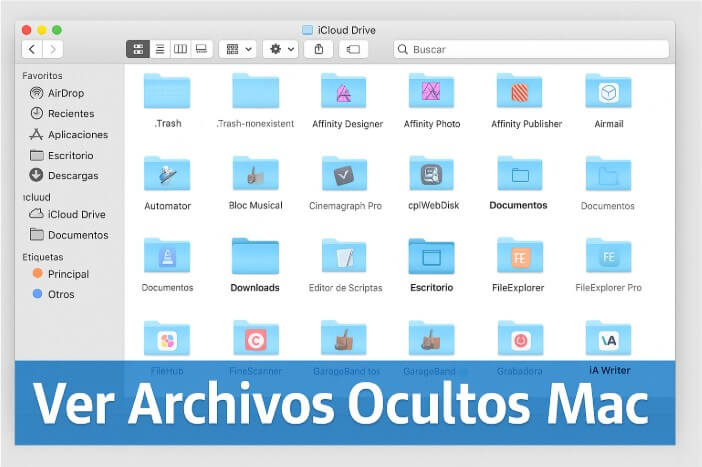Click the FileExplorer Pro label text
This screenshot has height=467, width=702.
coord(608,287)
